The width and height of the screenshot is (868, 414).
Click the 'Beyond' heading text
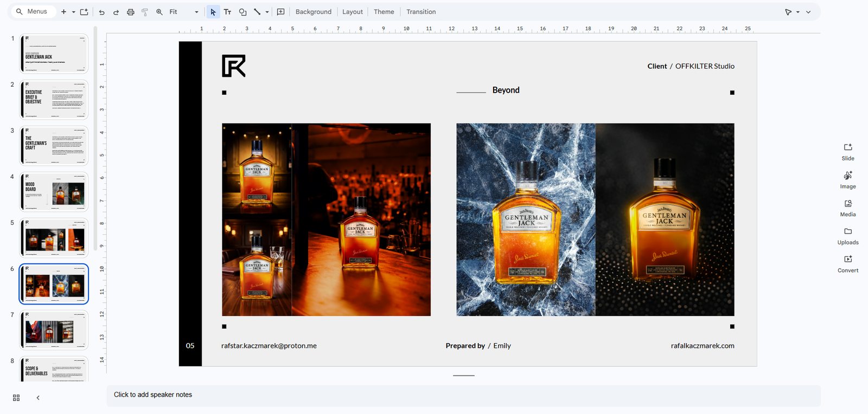(506, 90)
